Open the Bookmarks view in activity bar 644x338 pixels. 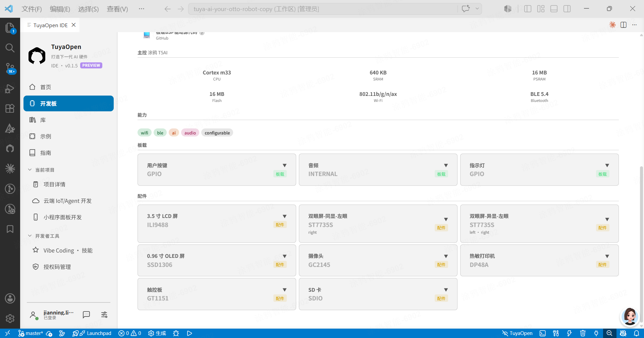click(10, 229)
